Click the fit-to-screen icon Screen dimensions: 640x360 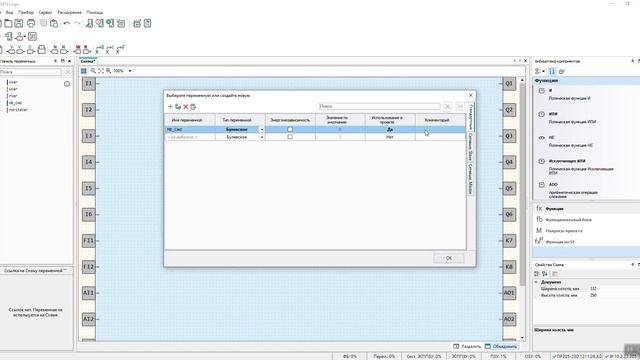(101, 71)
